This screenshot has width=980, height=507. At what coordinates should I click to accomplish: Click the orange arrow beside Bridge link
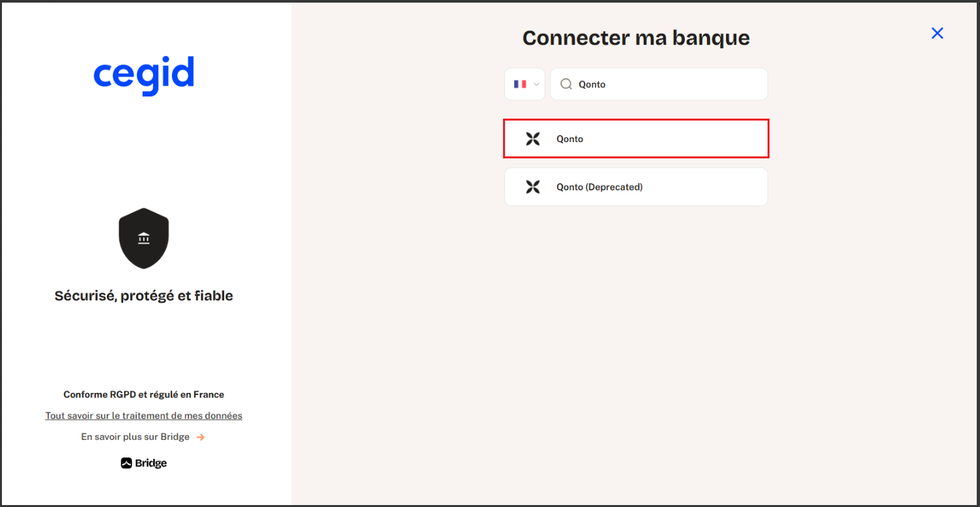201,437
